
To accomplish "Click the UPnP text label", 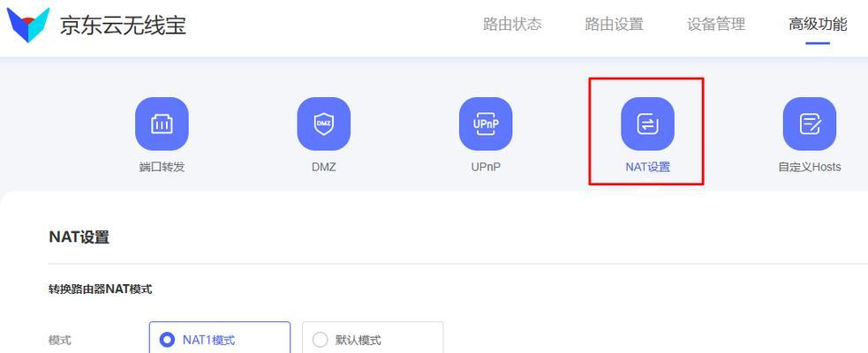I will (x=486, y=167).
